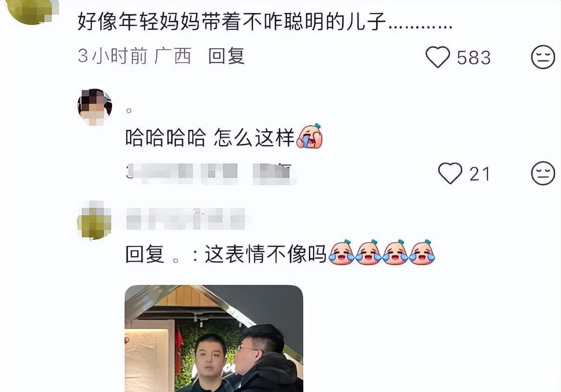Open the attached photo of two men
The width and height of the screenshot is (561, 392).
click(214, 339)
